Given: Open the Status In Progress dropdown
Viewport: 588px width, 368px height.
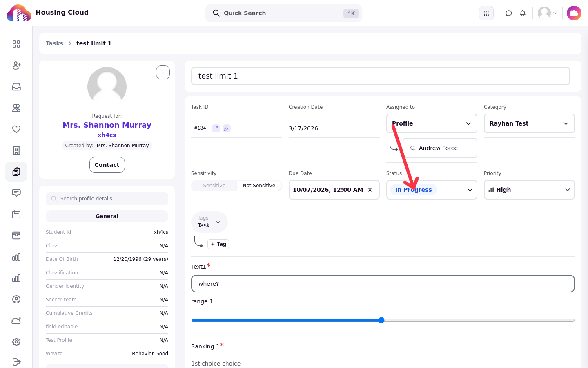Looking at the screenshot, I should [x=432, y=190].
